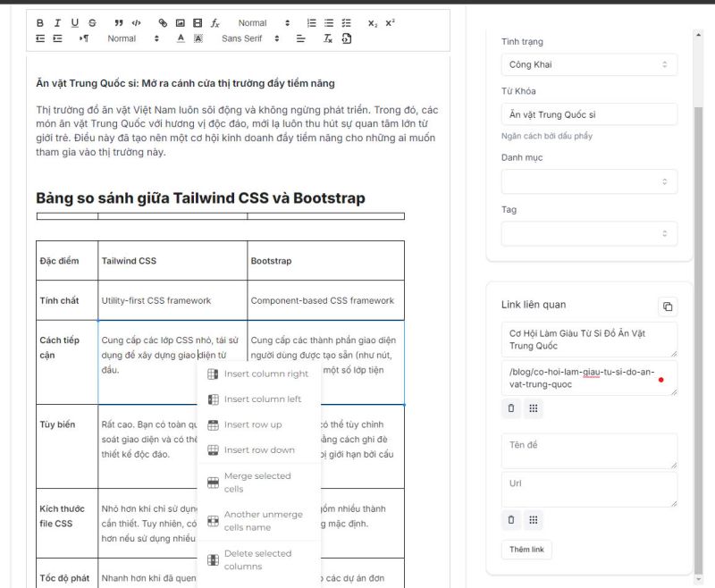Expand the Danh mục dropdown
This screenshot has width=715, height=588.
[x=589, y=181]
